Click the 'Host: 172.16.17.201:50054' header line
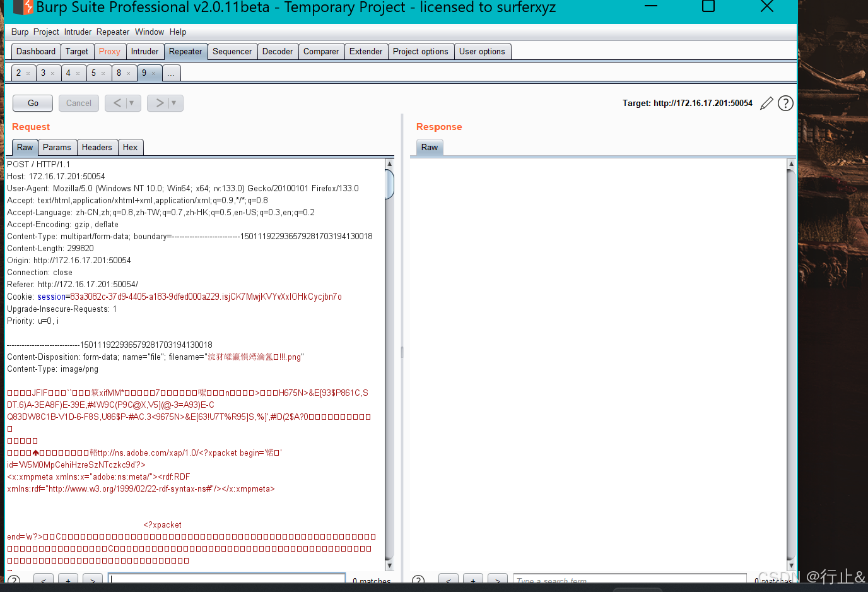 click(56, 176)
